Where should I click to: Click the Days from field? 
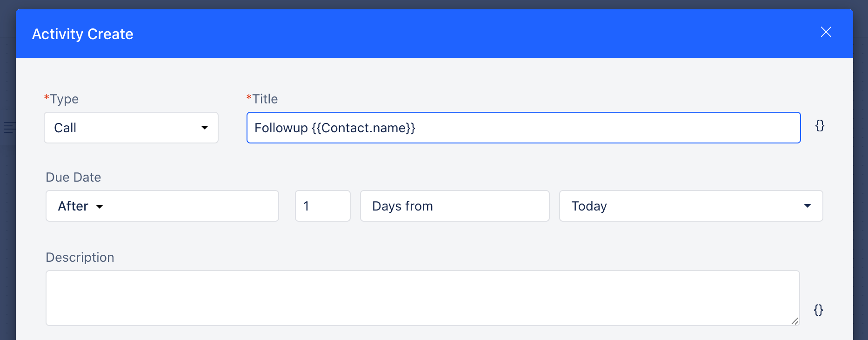(x=455, y=206)
